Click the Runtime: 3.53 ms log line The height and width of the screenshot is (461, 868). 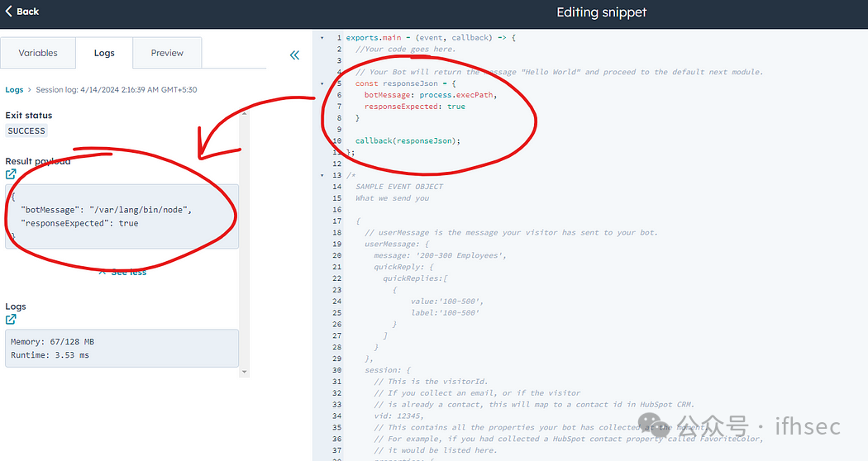tap(50, 354)
